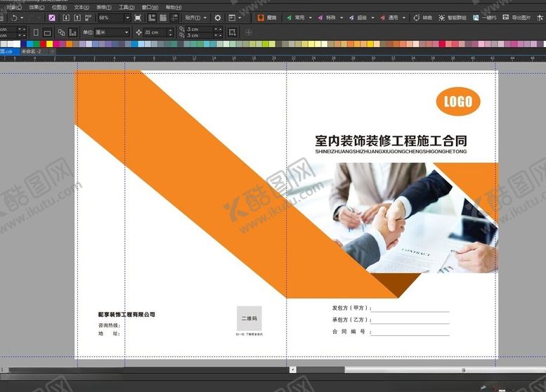Screen dimensions: 546x392
Task: Select the gray 二维码 QR placeholder box
Action: click(249, 318)
